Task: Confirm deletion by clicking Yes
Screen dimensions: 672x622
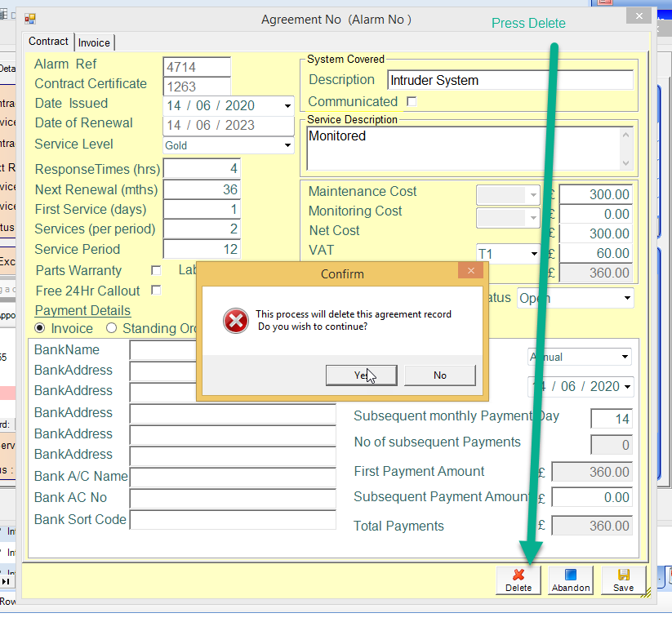Action: [x=361, y=375]
